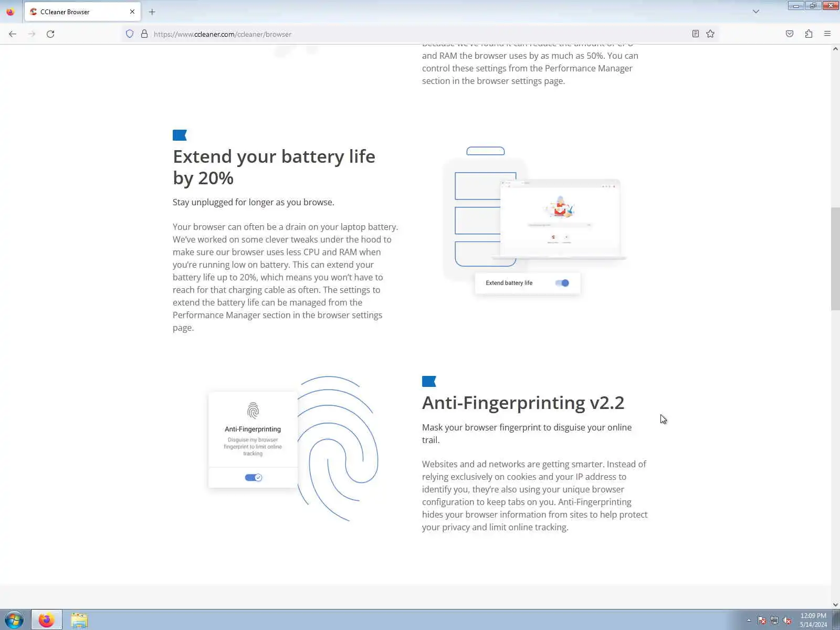The height and width of the screenshot is (630, 840).
Task: Show hidden system tray icons
Action: tap(749, 621)
